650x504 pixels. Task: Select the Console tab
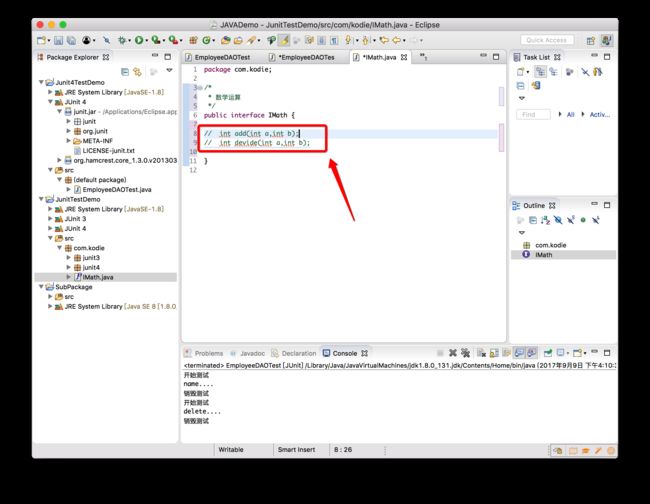click(345, 353)
